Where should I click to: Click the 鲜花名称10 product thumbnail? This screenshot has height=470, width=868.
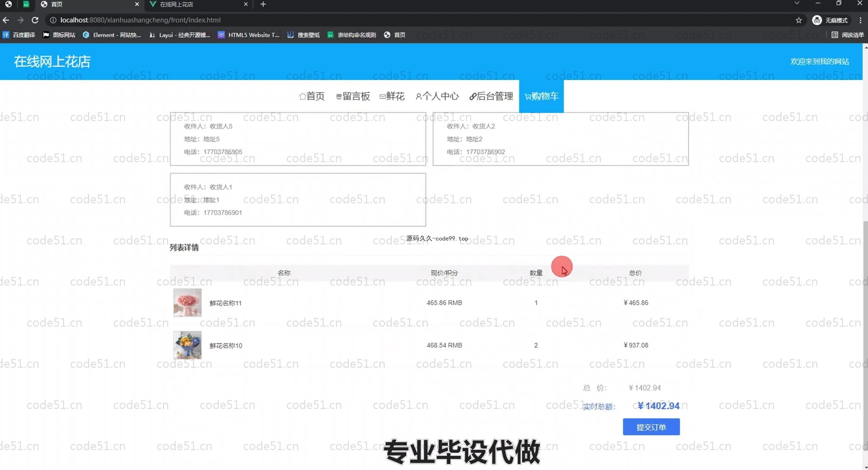click(187, 345)
